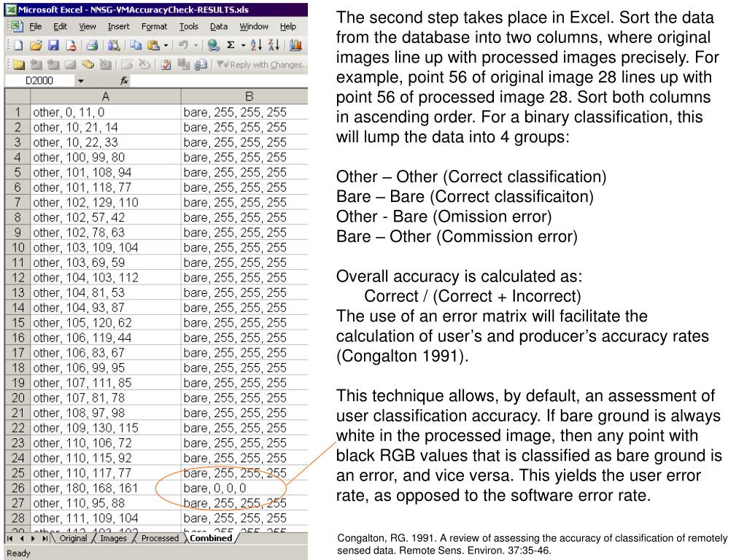Open the Help menu
This screenshot has width=747, height=560.
[287, 27]
